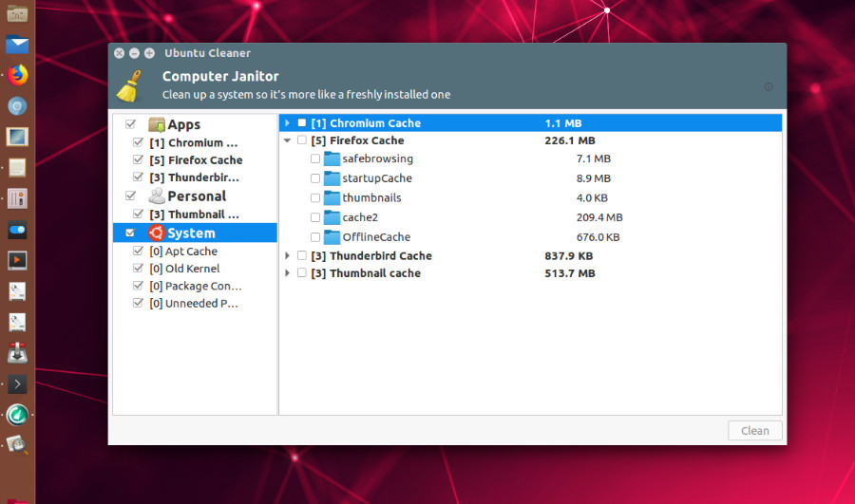The image size is (855, 504).
Task: Click the Personal user icon
Action: pyautogui.click(x=157, y=196)
